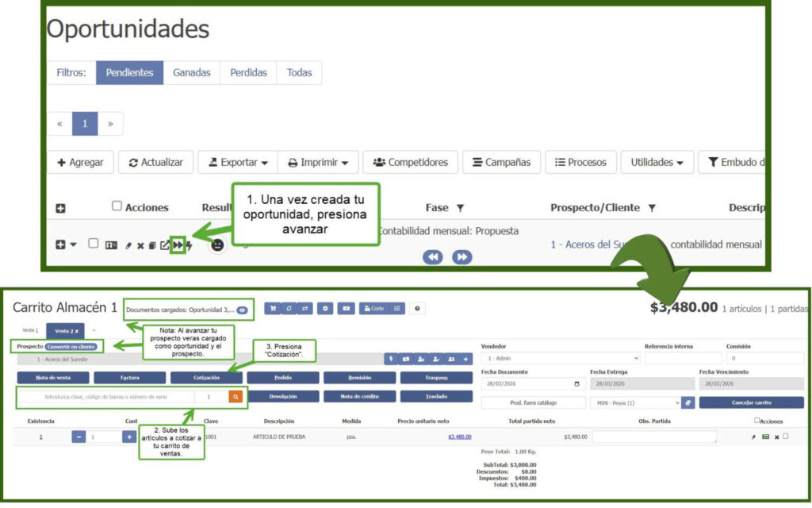Click the blue plus quantity button
The image size is (812, 508).
click(x=128, y=437)
